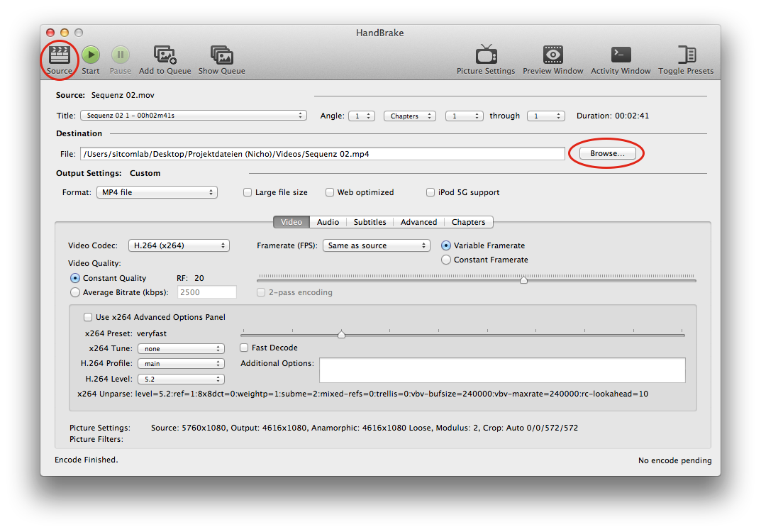Viewport: 761px width, 532px height.
Task: Check Use x264 Advanced Options Panel
Action: (88, 317)
